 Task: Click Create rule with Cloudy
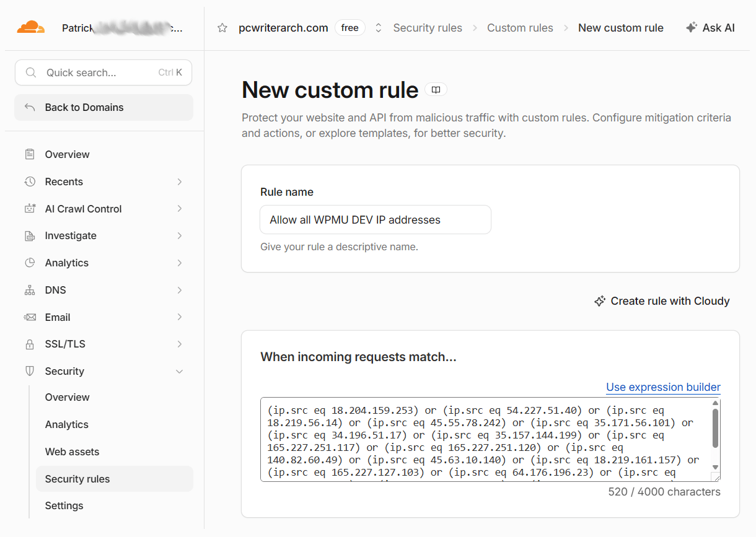click(x=662, y=301)
